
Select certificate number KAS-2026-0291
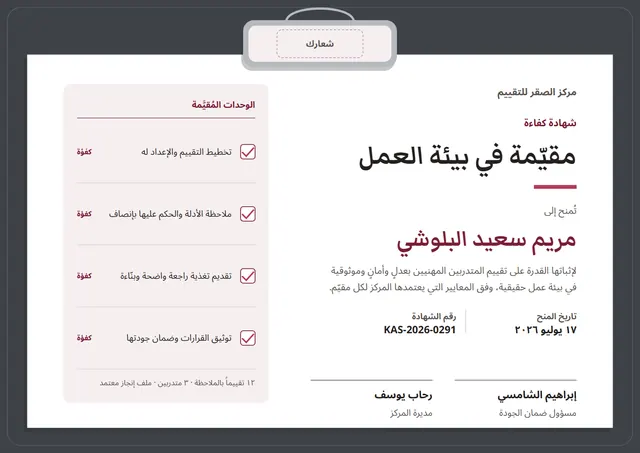point(420,330)
